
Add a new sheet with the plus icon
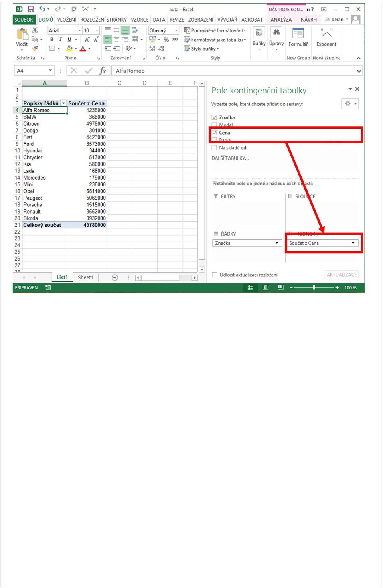coord(115,278)
